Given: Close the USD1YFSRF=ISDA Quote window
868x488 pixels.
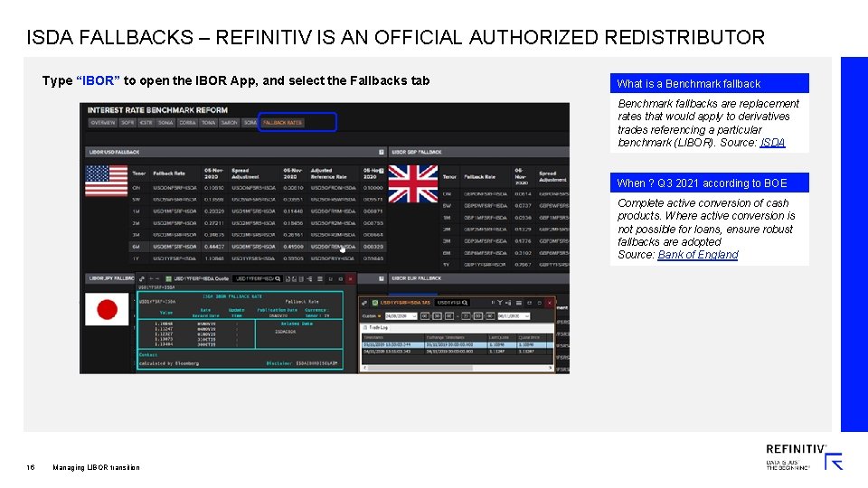Looking at the screenshot, I should [350, 279].
